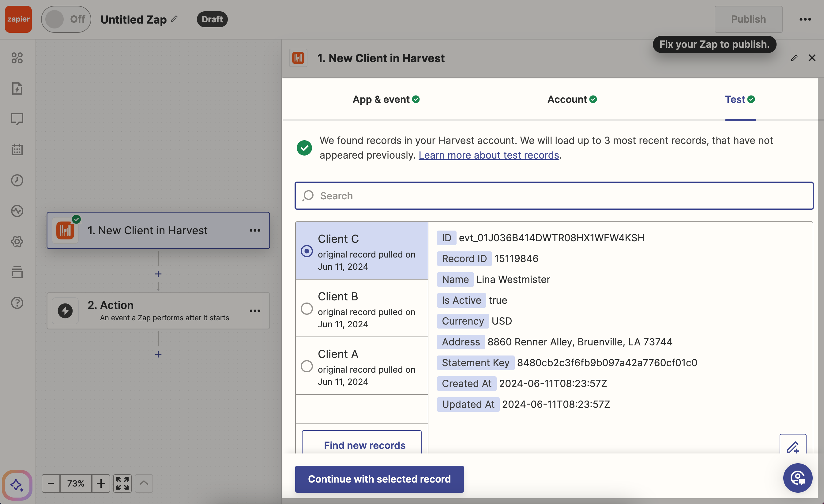Open step 1 three-dot options menu
This screenshot has height=504, width=824.
click(x=255, y=231)
